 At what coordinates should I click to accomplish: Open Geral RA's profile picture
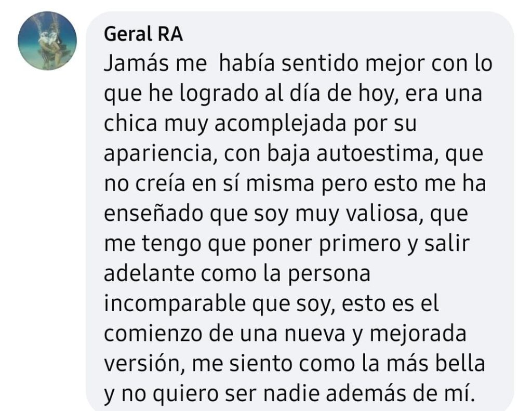click(x=47, y=41)
